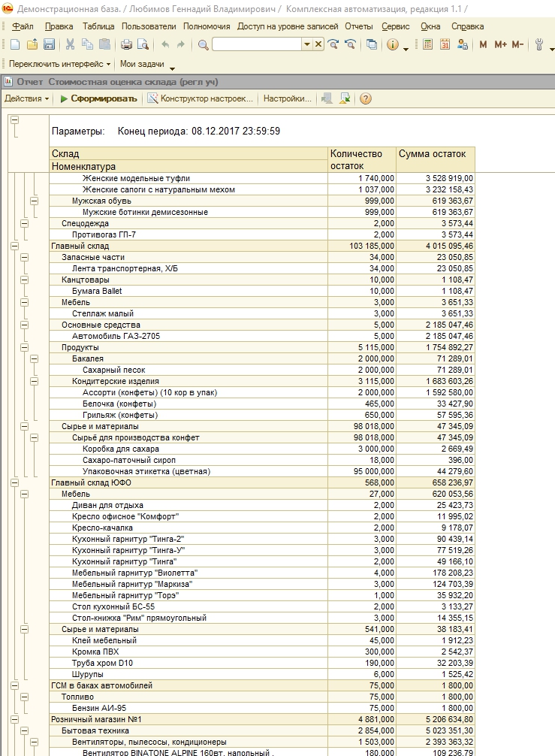Click the Мои задачи button
555x756 pixels.
(x=142, y=64)
